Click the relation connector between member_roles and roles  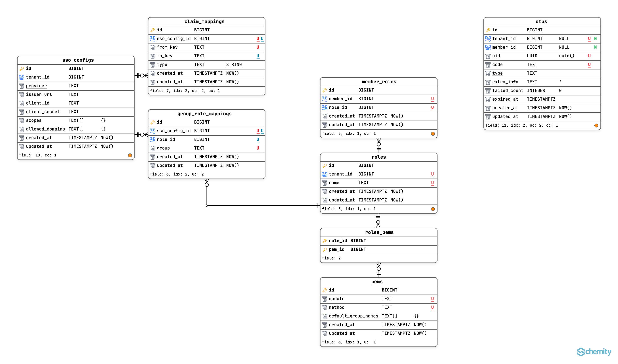point(379,145)
